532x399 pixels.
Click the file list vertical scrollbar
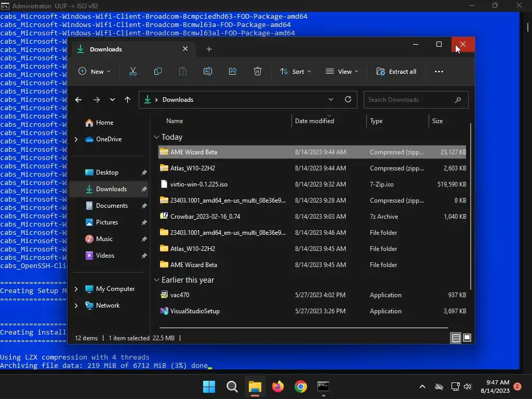click(x=471, y=207)
